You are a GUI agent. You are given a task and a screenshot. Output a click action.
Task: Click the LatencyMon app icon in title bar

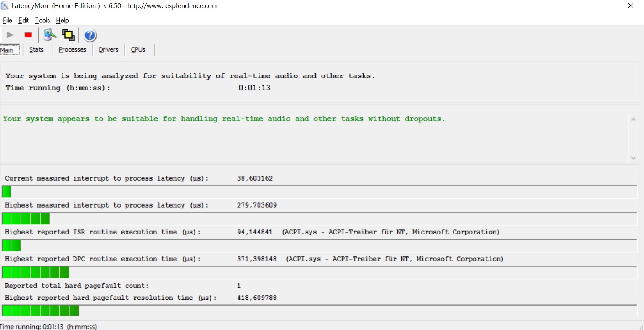(5, 6)
